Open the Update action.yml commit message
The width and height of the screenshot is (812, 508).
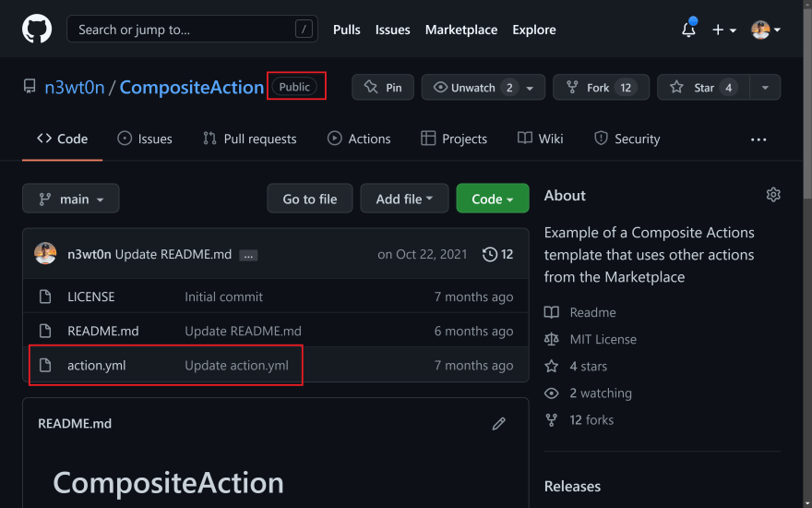236,366
